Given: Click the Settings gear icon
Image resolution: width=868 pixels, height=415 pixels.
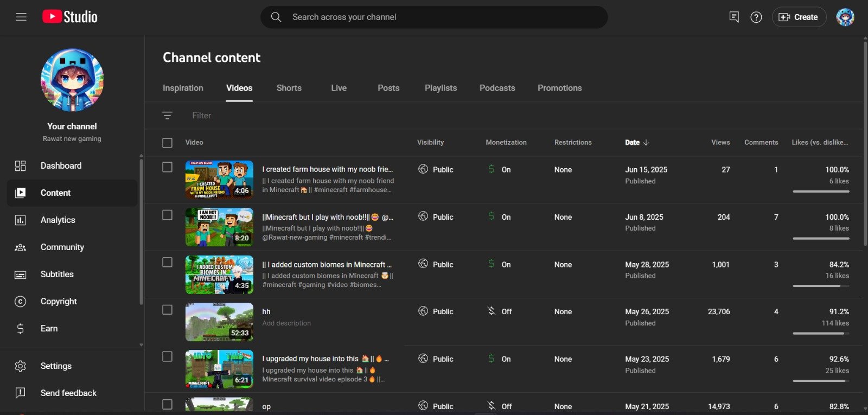Looking at the screenshot, I should coord(20,366).
